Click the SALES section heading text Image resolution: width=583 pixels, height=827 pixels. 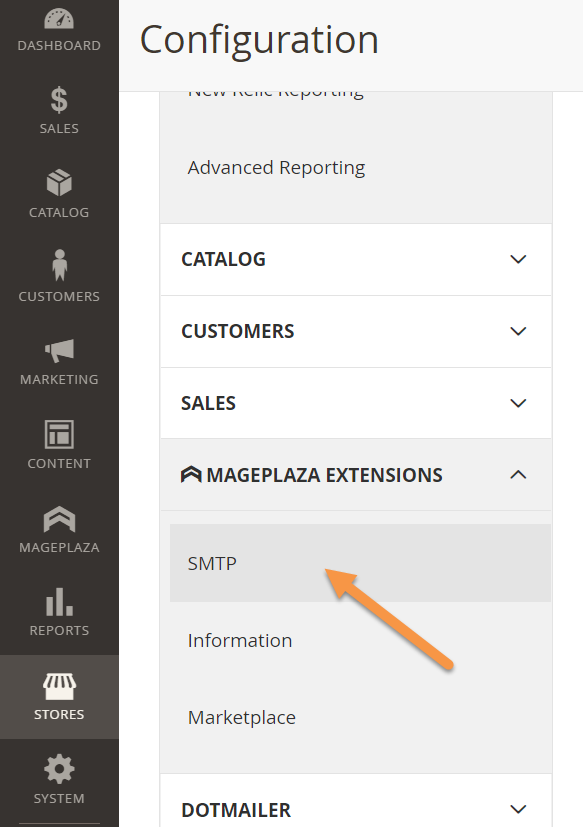pos(208,403)
